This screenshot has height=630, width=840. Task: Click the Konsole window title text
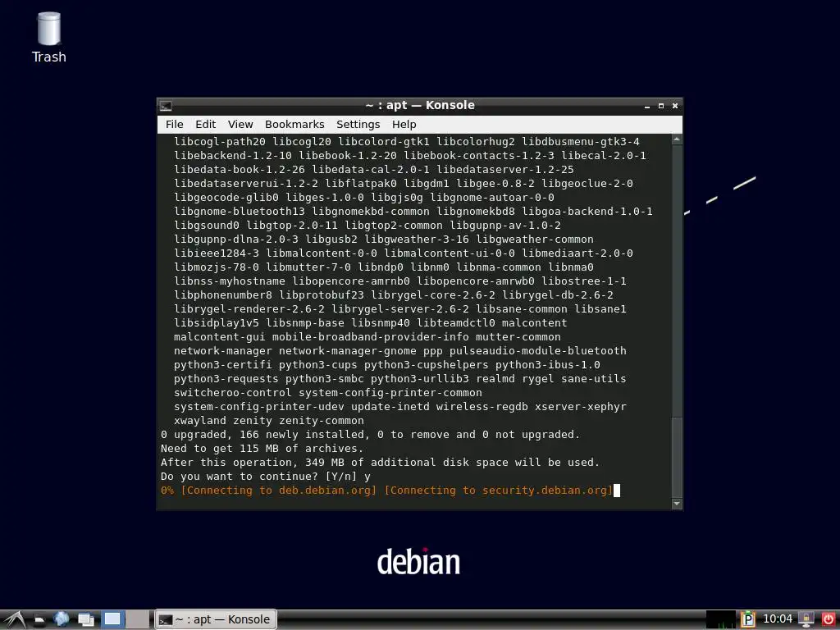[x=420, y=105]
